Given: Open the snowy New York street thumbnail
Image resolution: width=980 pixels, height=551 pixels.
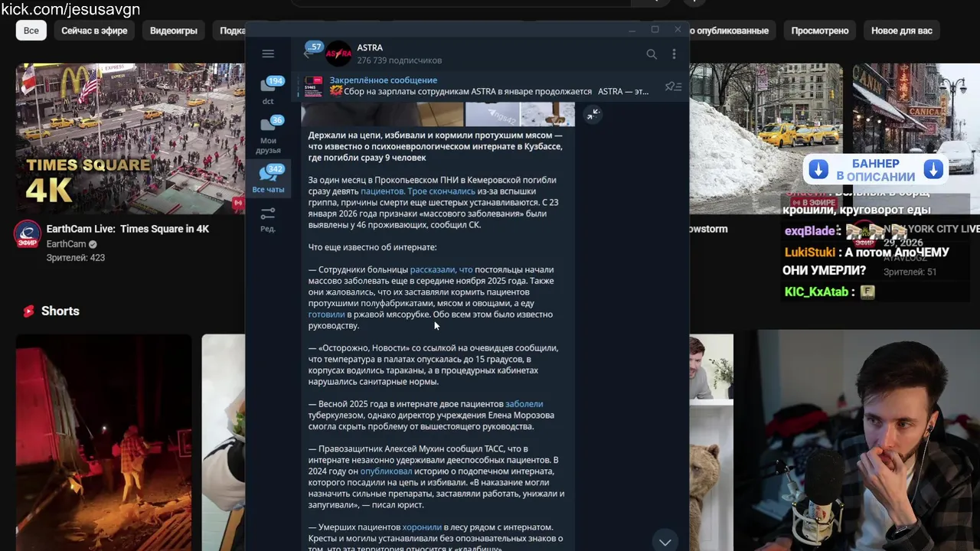Looking at the screenshot, I should (766, 139).
